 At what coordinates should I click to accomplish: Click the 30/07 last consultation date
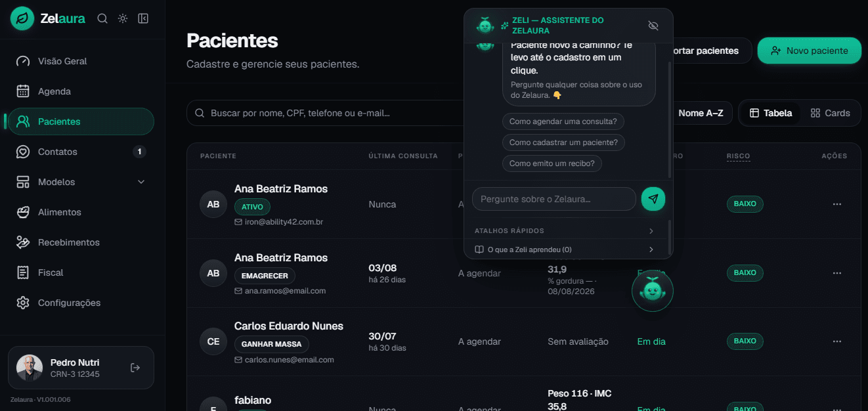tap(382, 336)
